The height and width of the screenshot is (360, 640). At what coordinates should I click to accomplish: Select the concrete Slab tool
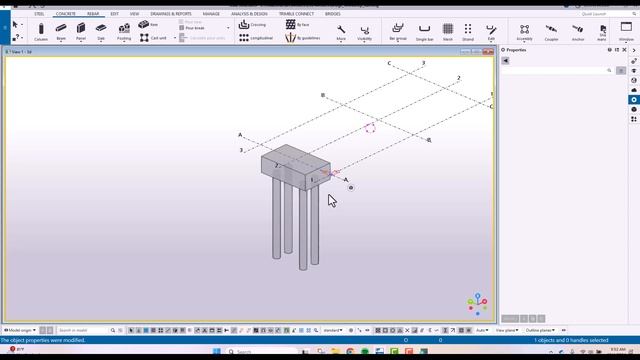click(x=101, y=32)
